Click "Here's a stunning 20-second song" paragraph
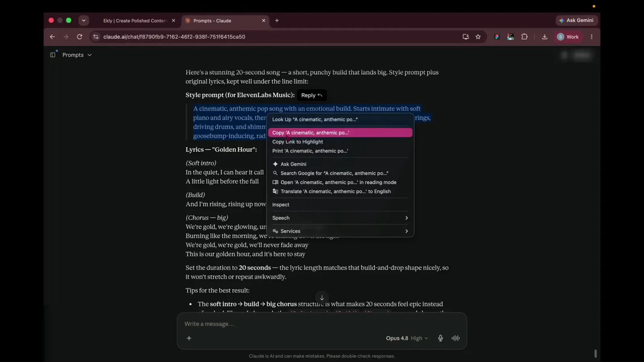The width and height of the screenshot is (644, 362). tap(312, 77)
